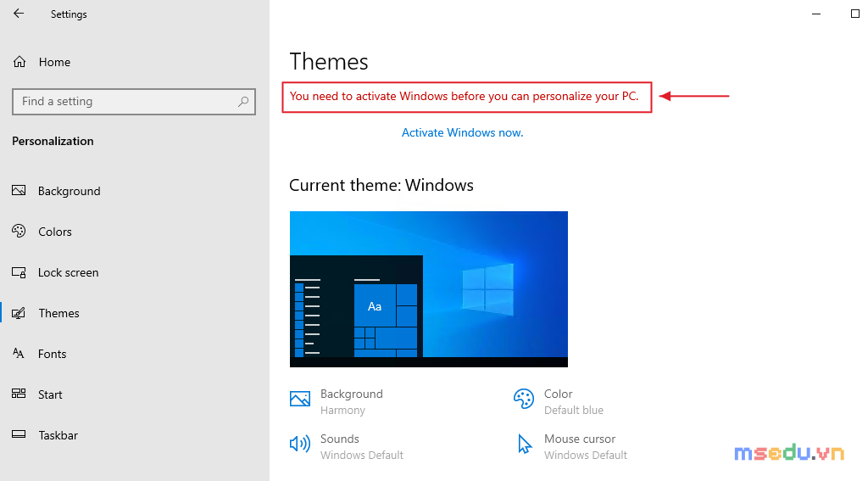Click the Start tiles icon in sidebar
This screenshot has width=868, height=481.
(19, 394)
